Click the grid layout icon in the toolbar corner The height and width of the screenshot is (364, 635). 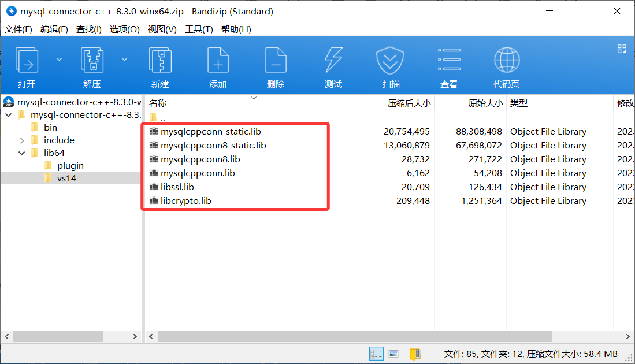622,49
